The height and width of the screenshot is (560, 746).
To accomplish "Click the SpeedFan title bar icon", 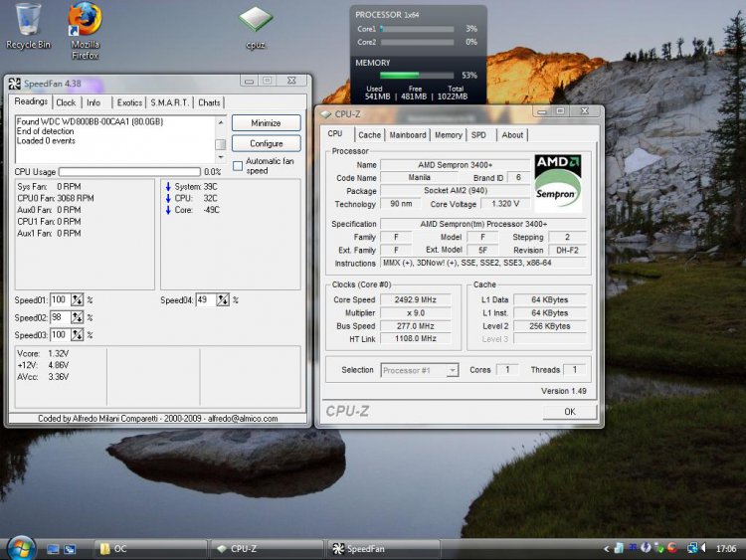I will 14,84.
